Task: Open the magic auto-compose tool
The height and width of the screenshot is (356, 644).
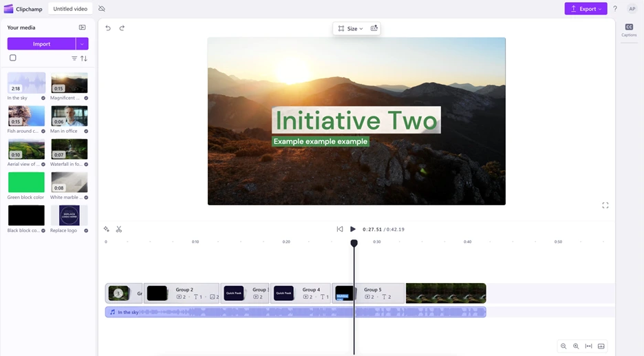Action: pos(107,229)
